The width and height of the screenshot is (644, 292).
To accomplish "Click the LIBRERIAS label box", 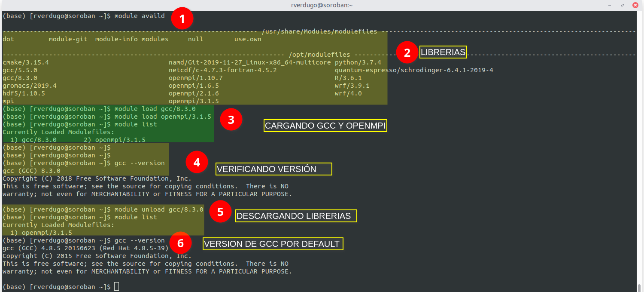I will [x=443, y=52].
